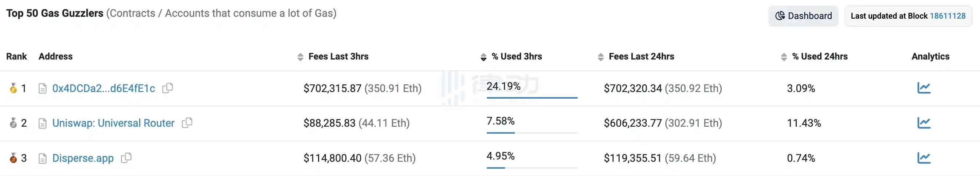Click the 7.58% usage progress bar

coord(532,133)
